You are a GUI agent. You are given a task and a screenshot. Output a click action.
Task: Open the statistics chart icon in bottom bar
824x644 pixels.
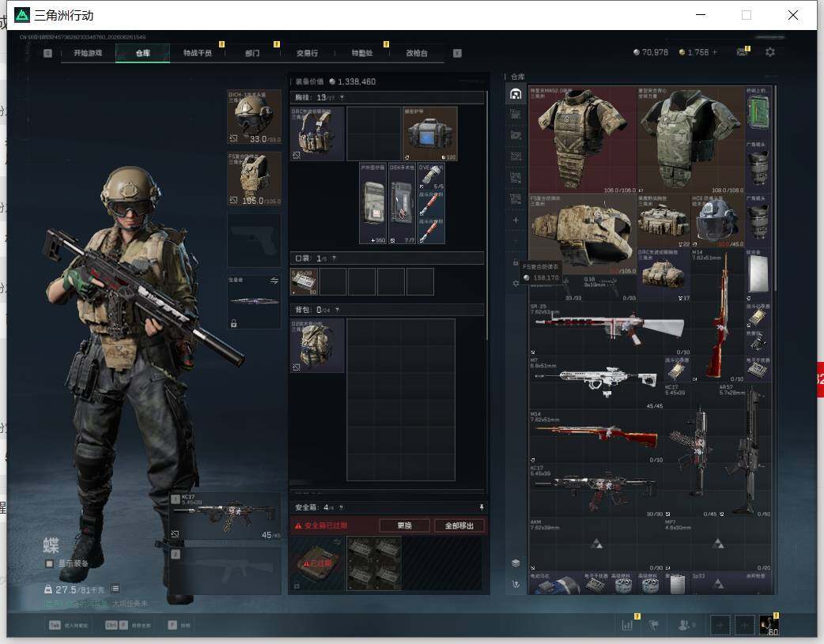(x=627, y=624)
